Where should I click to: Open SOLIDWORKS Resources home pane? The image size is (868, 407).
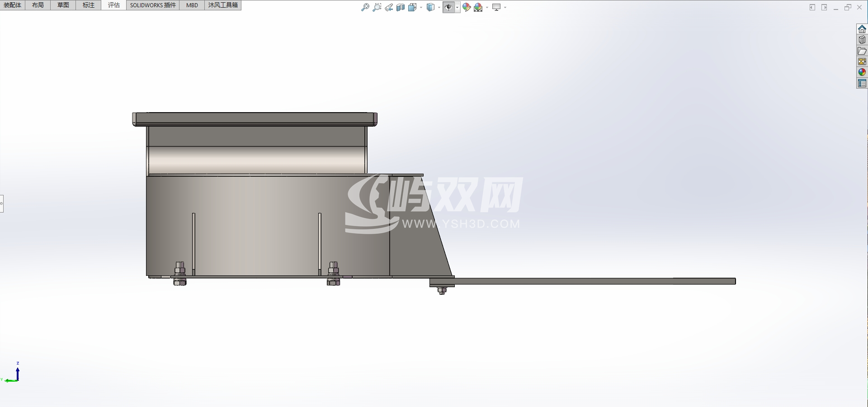click(862, 29)
